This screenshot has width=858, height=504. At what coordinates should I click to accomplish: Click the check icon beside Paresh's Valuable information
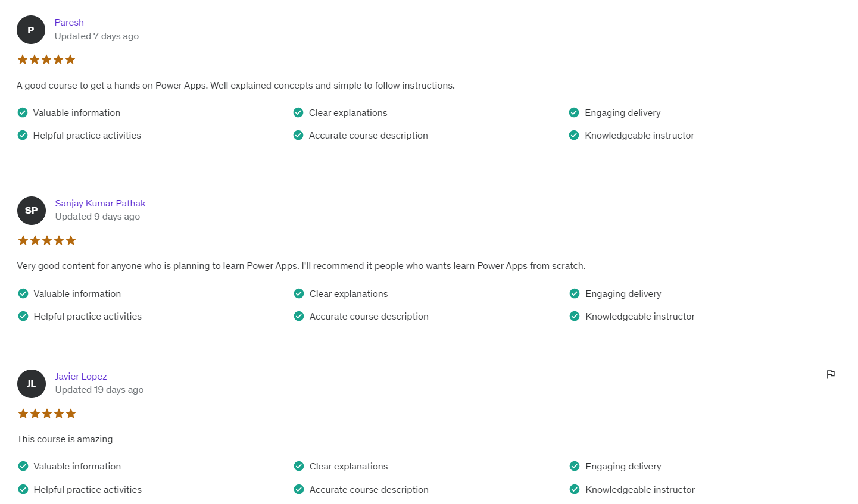[23, 112]
